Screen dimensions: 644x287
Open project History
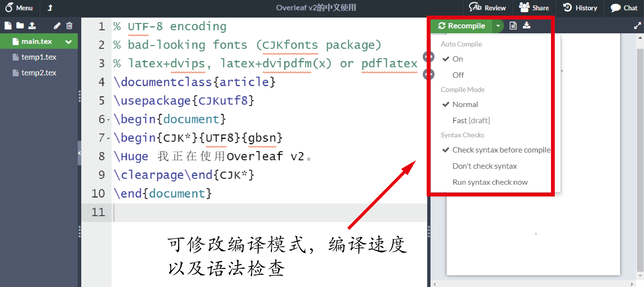(580, 8)
